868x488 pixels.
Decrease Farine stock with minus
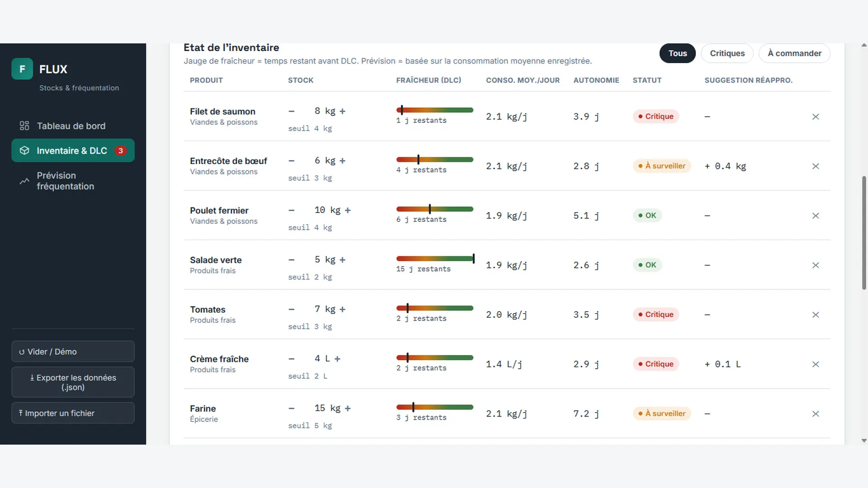292,408
